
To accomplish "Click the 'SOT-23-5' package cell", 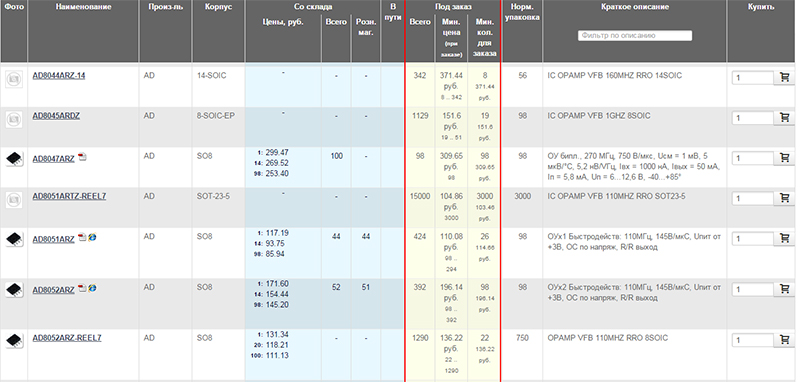I will point(213,196).
